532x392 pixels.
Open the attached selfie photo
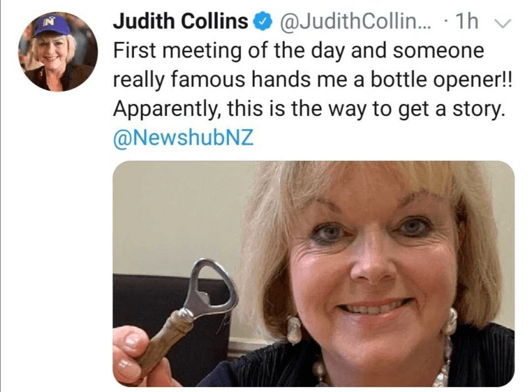314,274
